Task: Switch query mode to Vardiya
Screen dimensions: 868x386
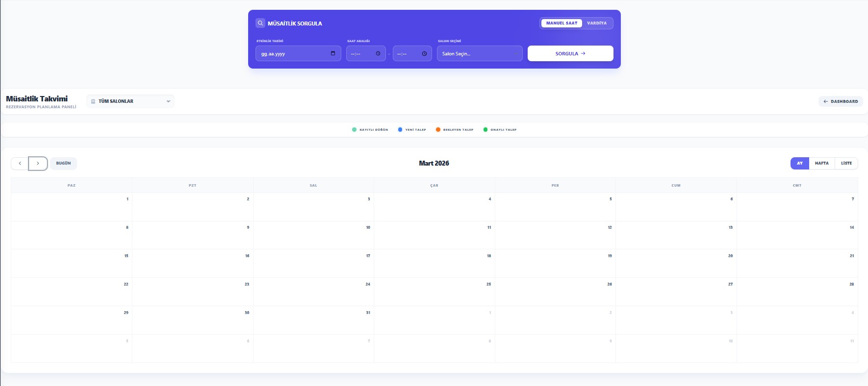Action: point(596,23)
